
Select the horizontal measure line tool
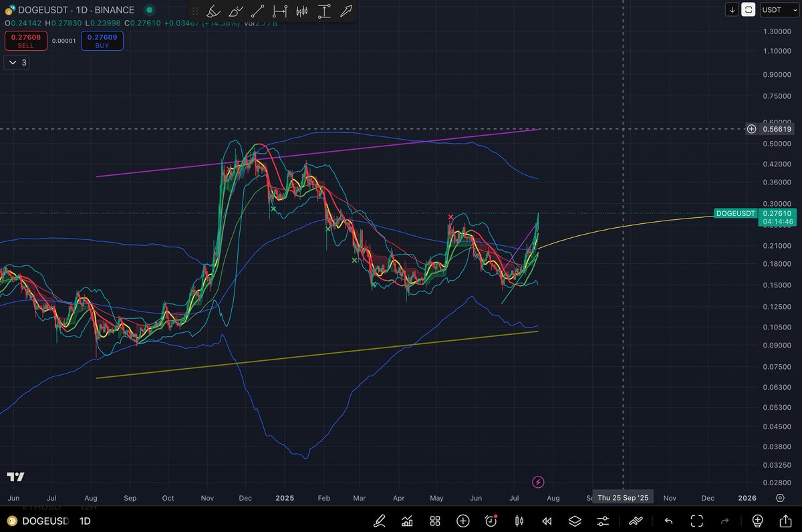pyautogui.click(x=280, y=11)
